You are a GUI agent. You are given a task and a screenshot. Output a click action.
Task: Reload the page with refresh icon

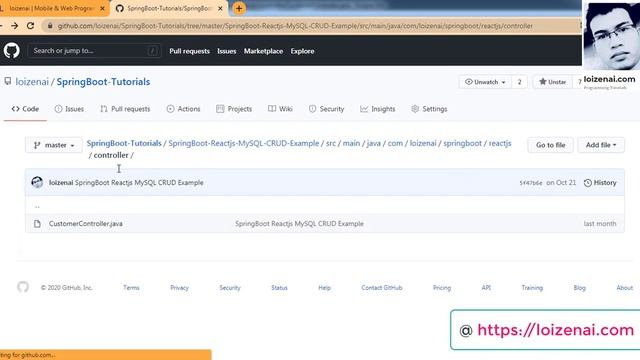(30, 26)
